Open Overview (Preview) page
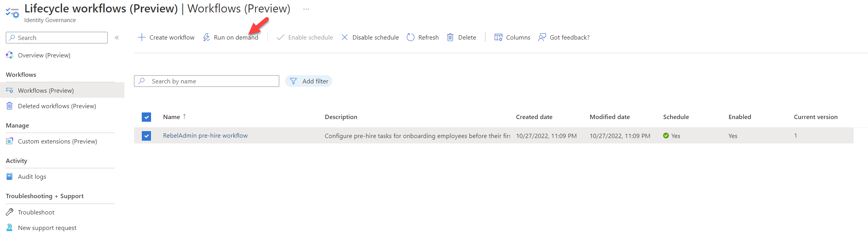868x247 pixels. [44, 55]
